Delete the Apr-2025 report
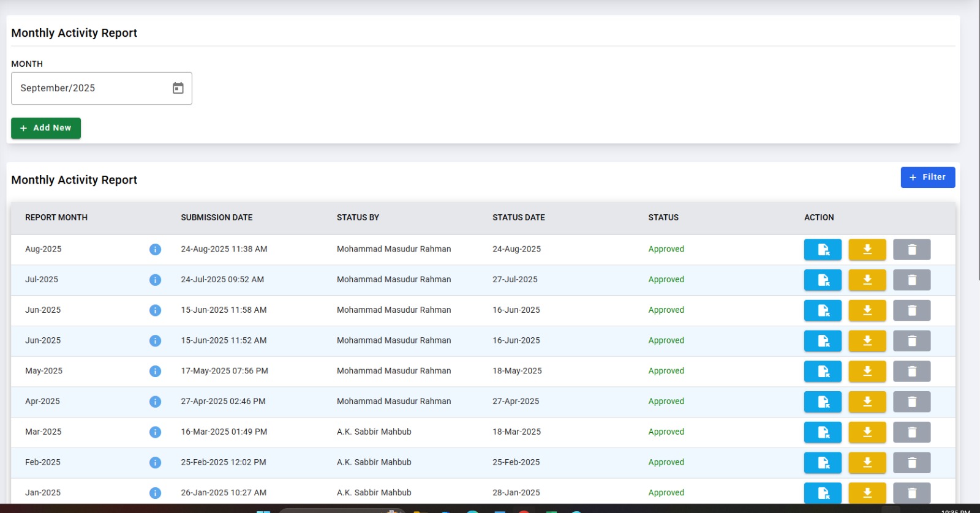 [x=911, y=402]
